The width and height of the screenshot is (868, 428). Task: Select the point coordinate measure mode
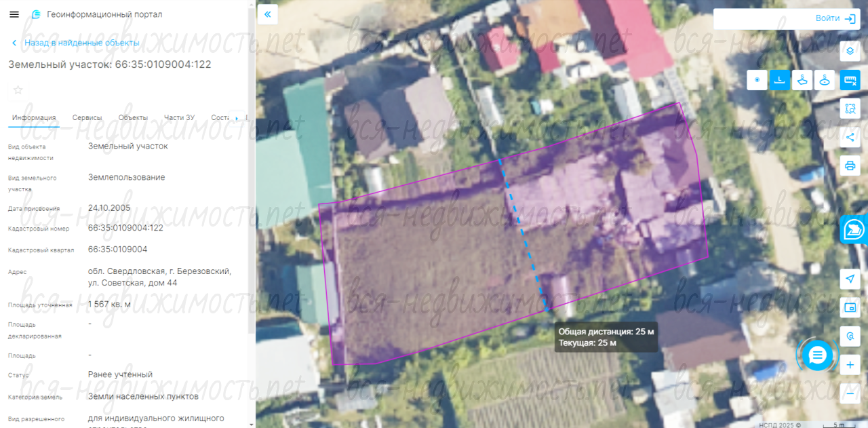pyautogui.click(x=757, y=80)
